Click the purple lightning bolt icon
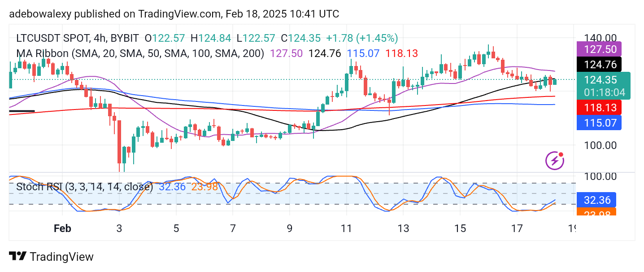Viewport: 644px width, 272px height. click(555, 160)
